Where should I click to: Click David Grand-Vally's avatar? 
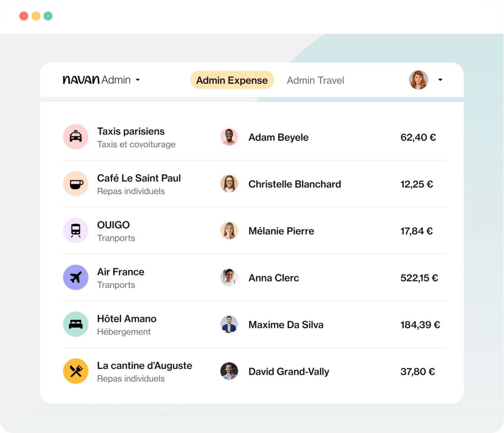click(x=229, y=371)
